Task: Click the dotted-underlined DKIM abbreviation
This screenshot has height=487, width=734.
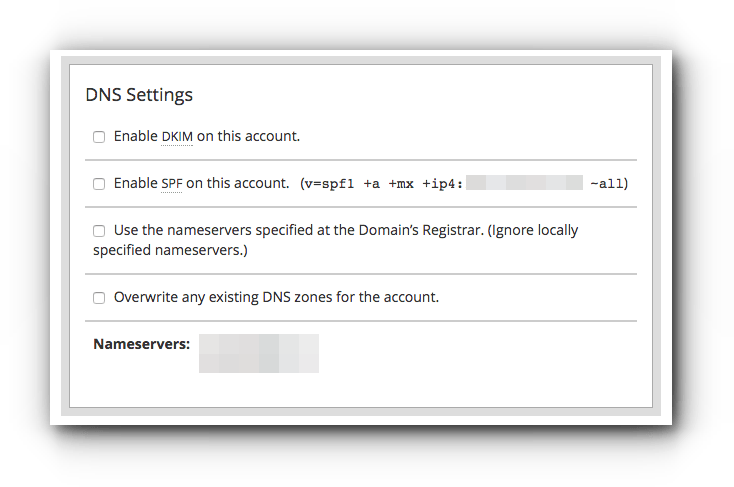Action: (x=177, y=136)
